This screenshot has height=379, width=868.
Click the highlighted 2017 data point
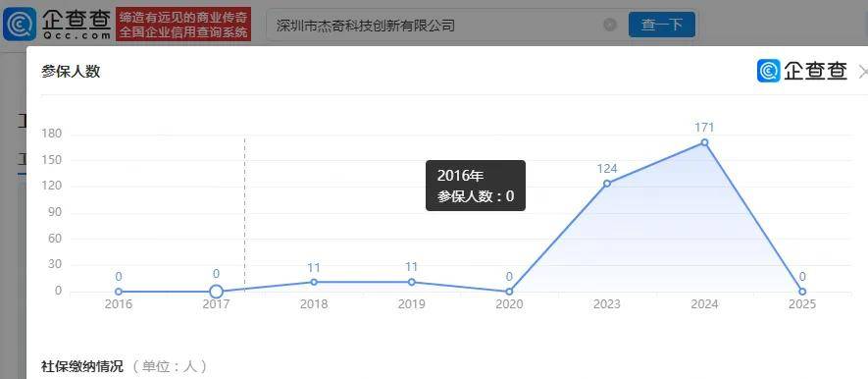click(x=216, y=292)
